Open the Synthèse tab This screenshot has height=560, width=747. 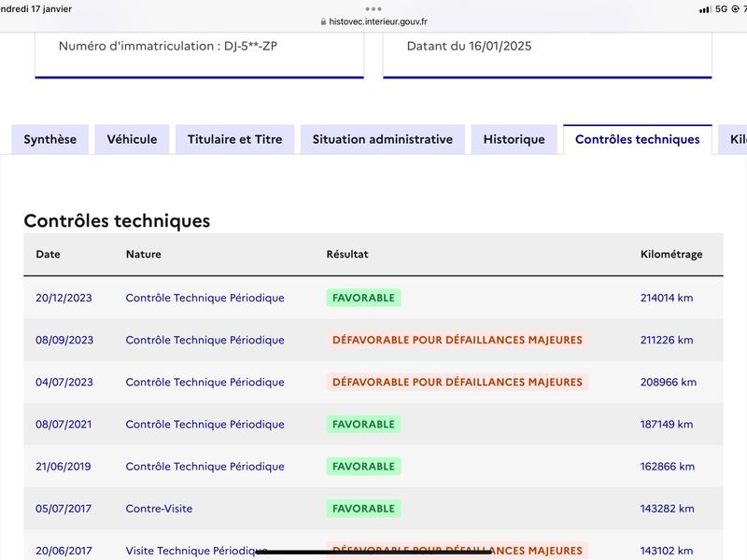(50, 139)
